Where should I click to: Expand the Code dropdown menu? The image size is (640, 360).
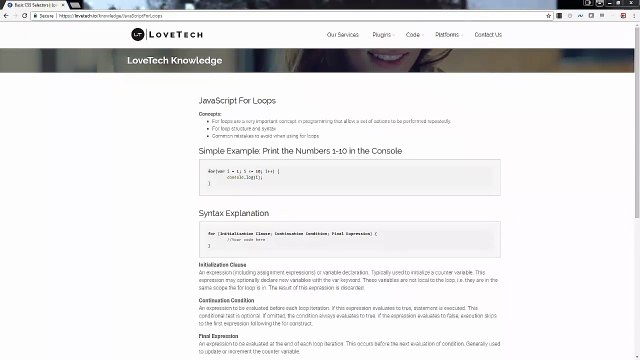tap(414, 35)
